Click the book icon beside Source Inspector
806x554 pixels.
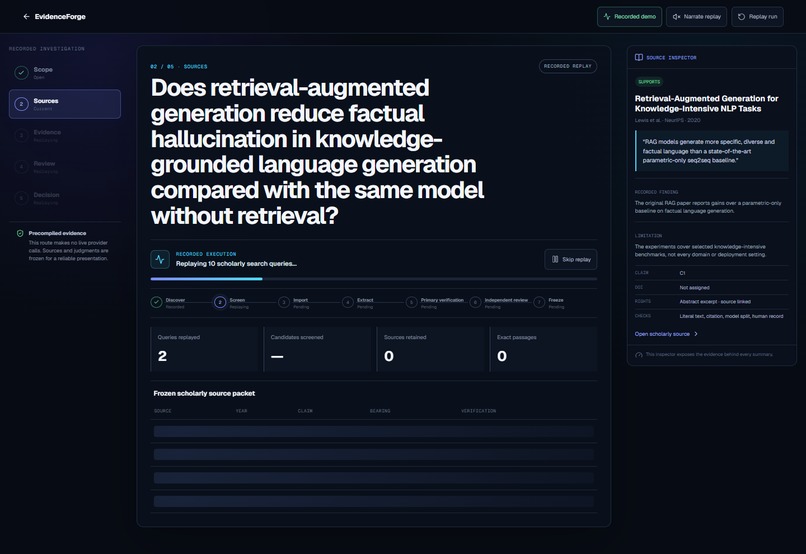(638, 58)
